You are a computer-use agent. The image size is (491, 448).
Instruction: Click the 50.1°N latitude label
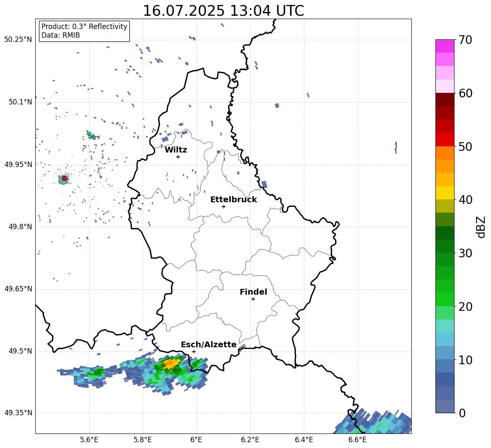pyautogui.click(x=20, y=102)
